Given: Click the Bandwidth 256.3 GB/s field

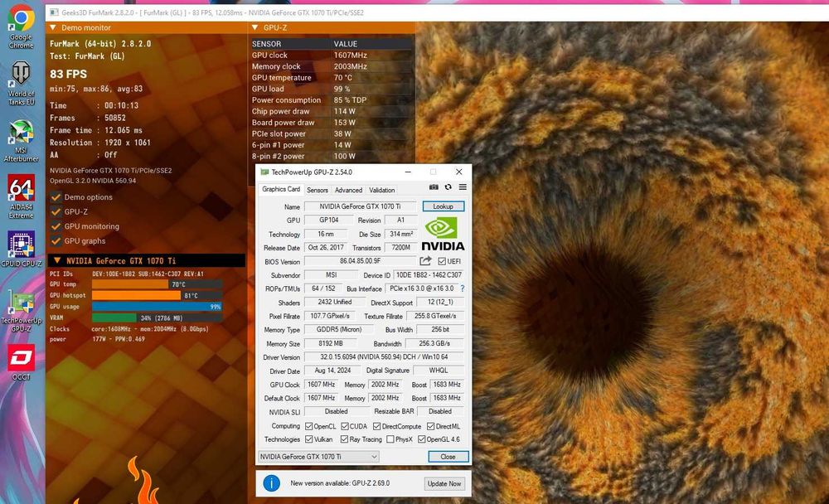Looking at the screenshot, I should point(434,343).
